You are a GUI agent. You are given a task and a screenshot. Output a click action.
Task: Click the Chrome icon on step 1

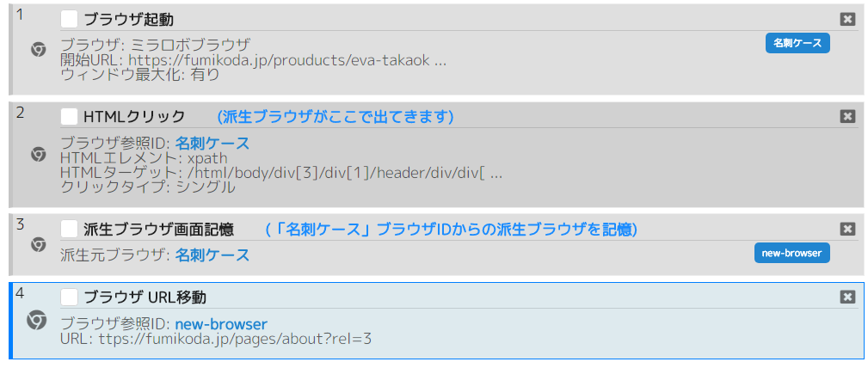(39, 50)
